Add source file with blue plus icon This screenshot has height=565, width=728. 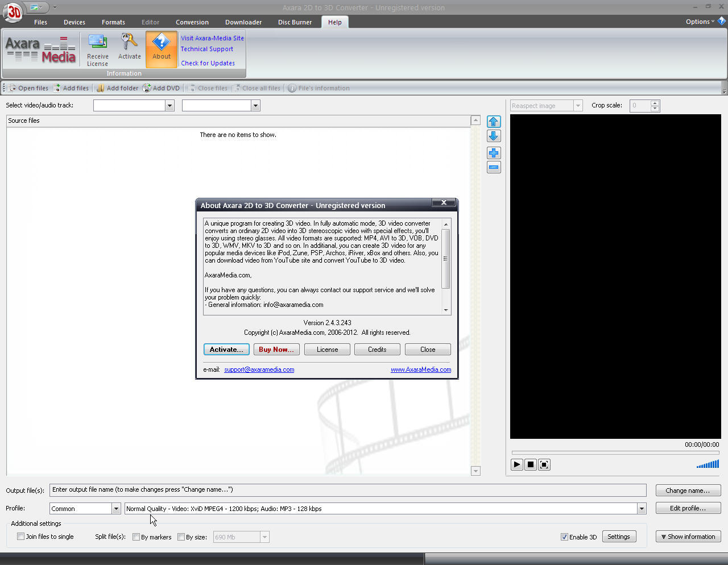494,153
